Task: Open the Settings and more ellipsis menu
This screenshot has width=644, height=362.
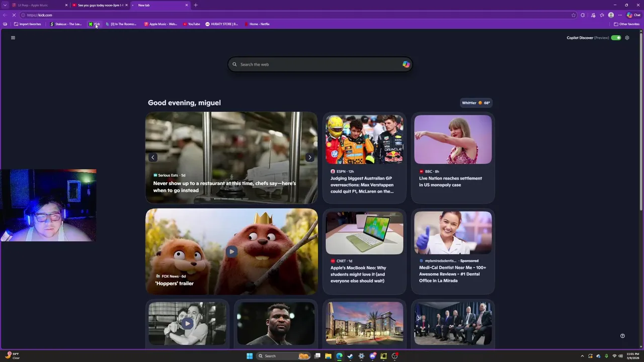Action: pyautogui.click(x=620, y=15)
